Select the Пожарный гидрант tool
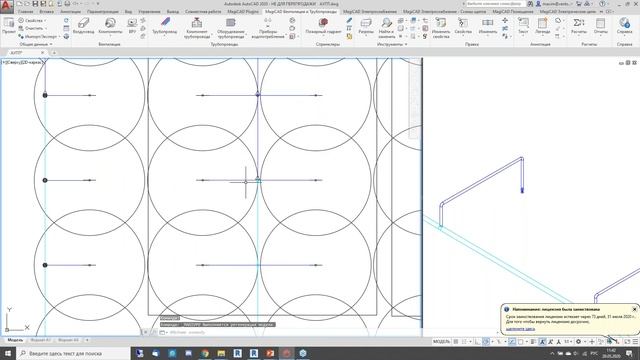The height and width of the screenshot is (360, 640). tap(323, 25)
